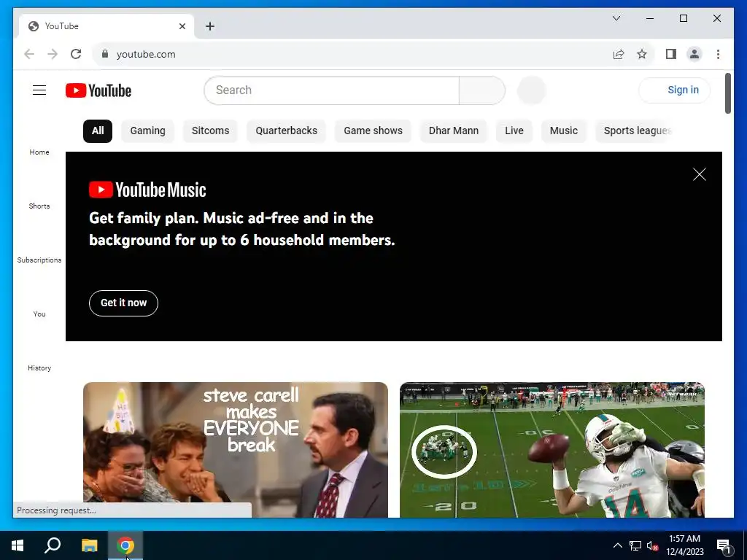Image resolution: width=747 pixels, height=560 pixels.
Task: Open the browser side panel icon
Action: click(671, 54)
